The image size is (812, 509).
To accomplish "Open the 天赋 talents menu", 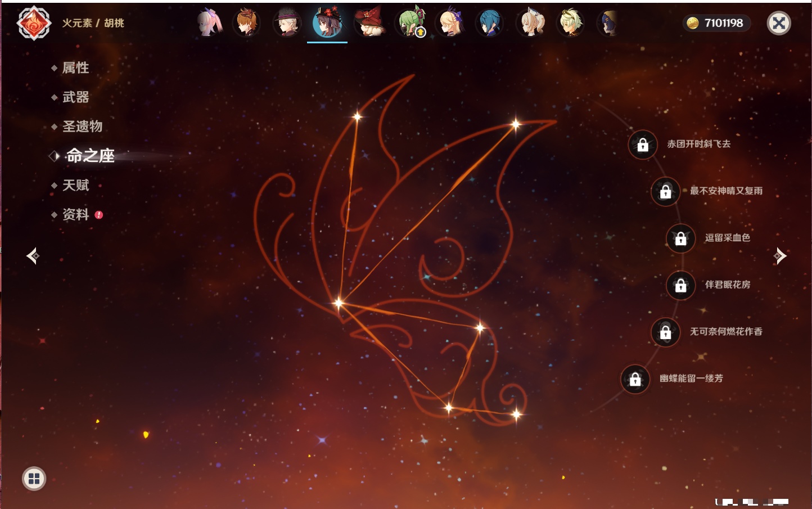I will click(75, 185).
